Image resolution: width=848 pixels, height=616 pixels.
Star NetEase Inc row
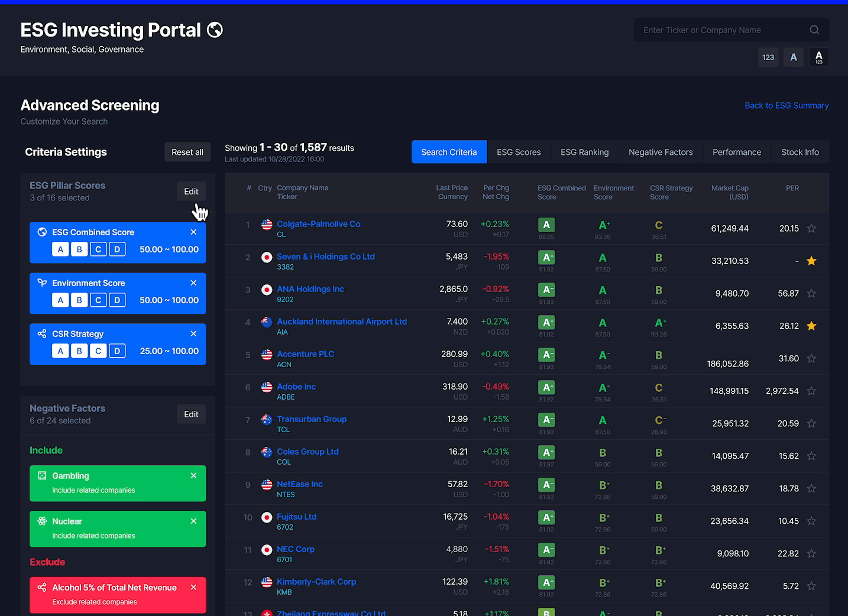click(x=811, y=488)
